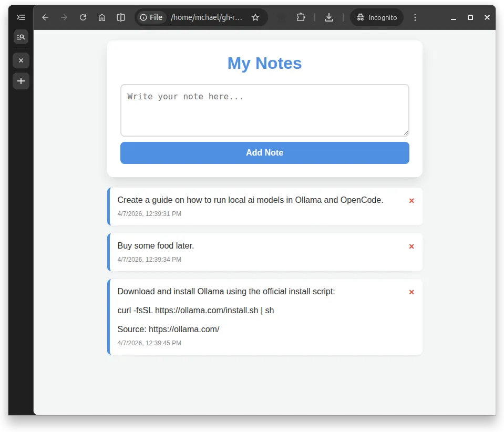Go back to the previous page
Image resolution: width=504 pixels, height=432 pixels.
coord(45,17)
